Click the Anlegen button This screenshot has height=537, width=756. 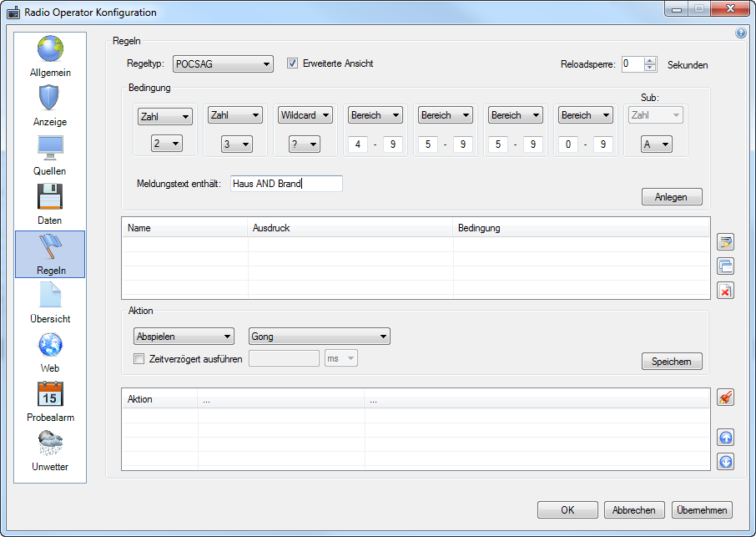click(x=672, y=197)
